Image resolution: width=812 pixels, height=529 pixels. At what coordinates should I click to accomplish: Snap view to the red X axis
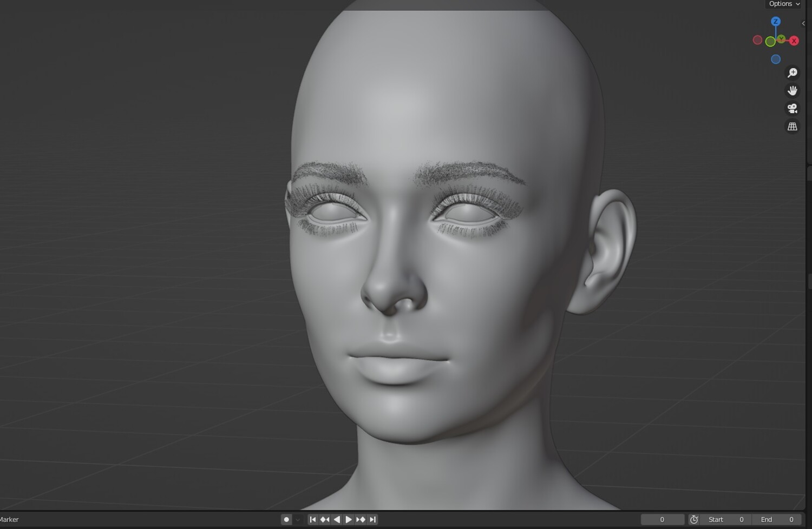(x=794, y=41)
